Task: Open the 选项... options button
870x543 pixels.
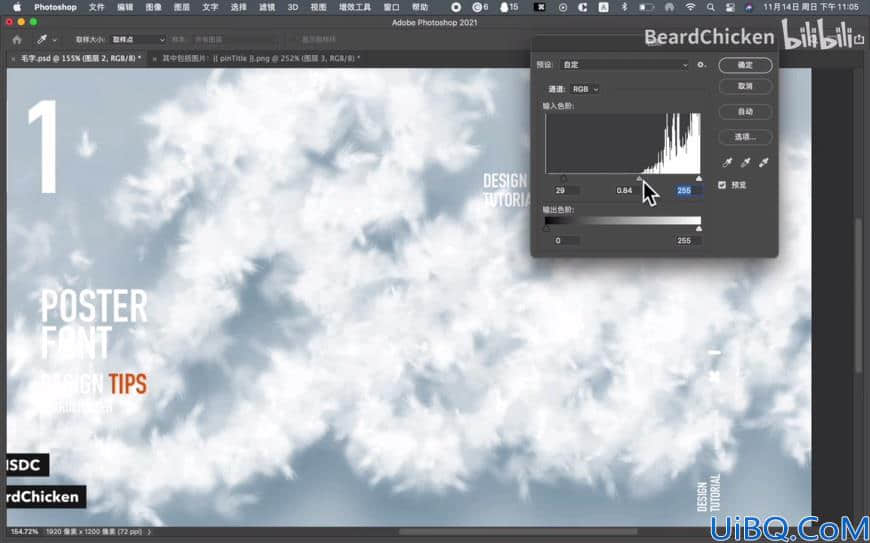Action: coord(745,136)
